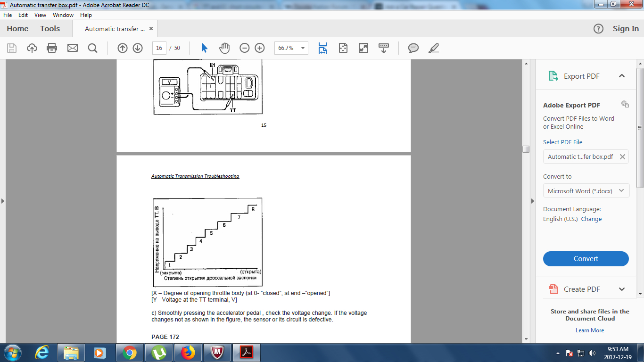Image resolution: width=644 pixels, height=362 pixels.
Task: Click the Zoom in plus icon
Action: click(260, 48)
